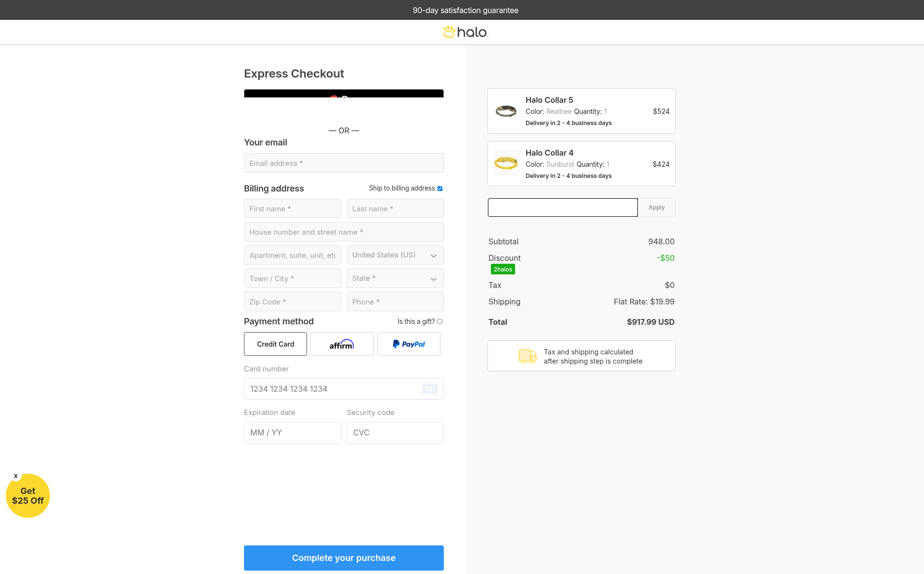Open the Get $25 Off yellow badge
Screen dimensions: 924x574
click(x=28, y=496)
